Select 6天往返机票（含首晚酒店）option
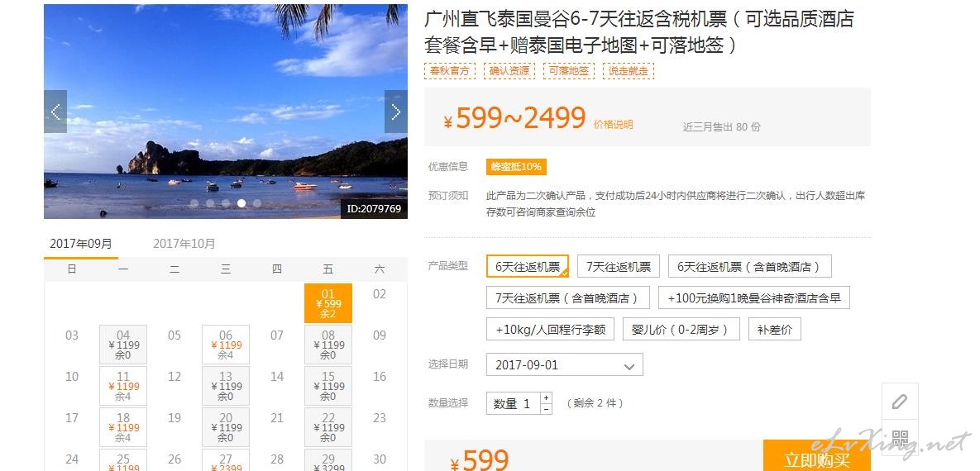The image size is (980, 471). coord(750,267)
